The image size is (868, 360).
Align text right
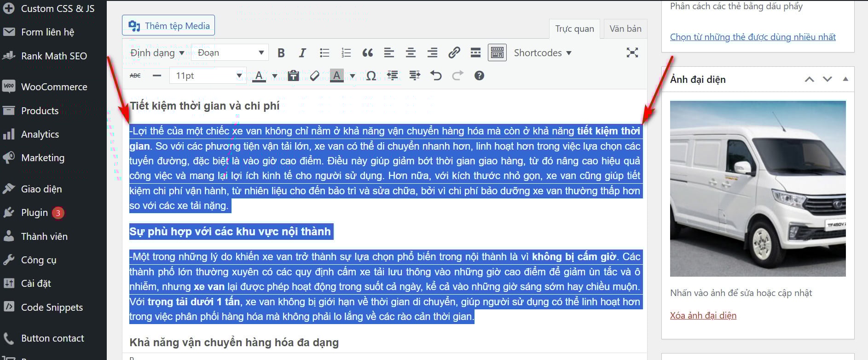(432, 53)
